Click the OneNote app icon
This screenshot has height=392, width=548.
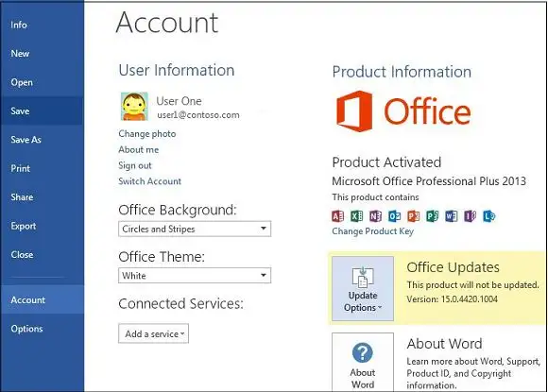(375, 216)
